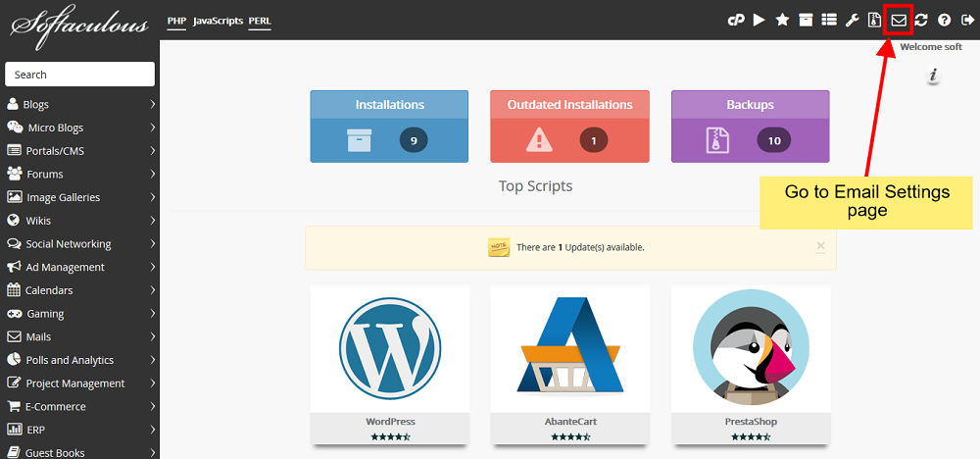Toggle the JavaScripts tab

tap(218, 21)
